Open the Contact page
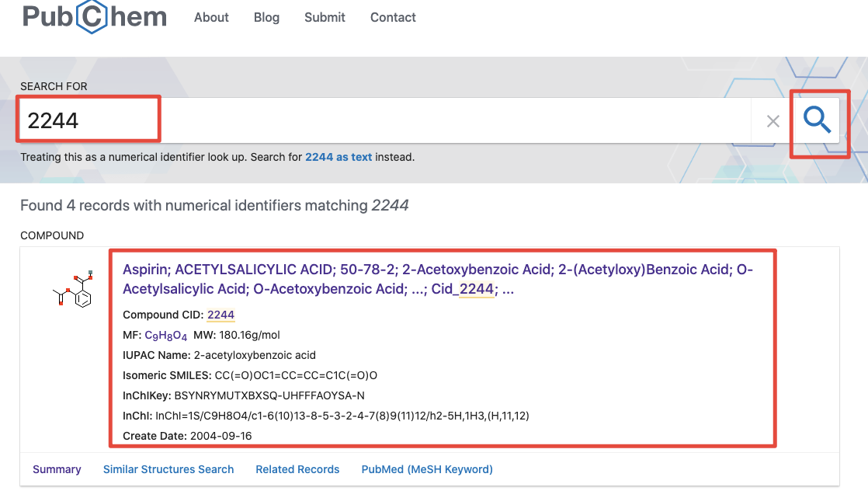This screenshot has width=868, height=498. tap(393, 17)
